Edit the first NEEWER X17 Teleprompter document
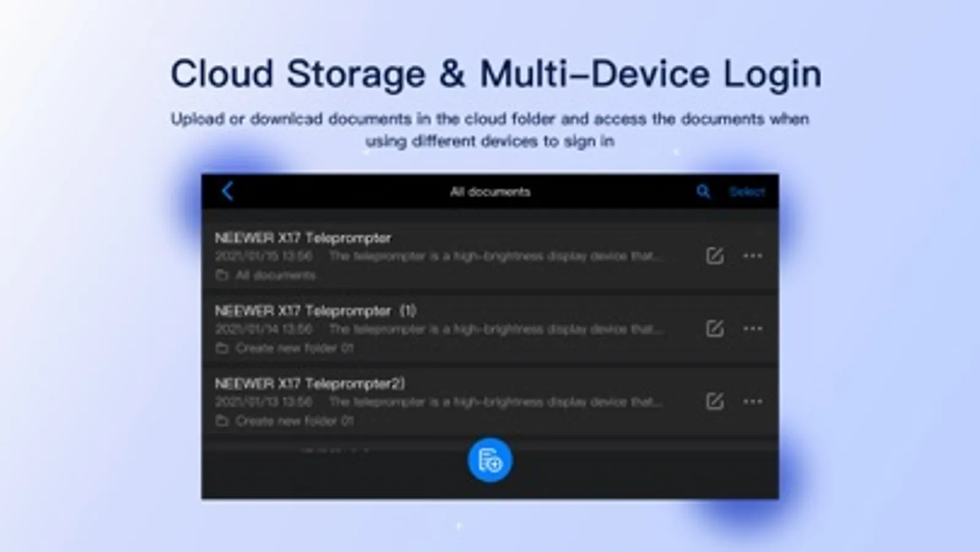The width and height of the screenshot is (980, 552). point(715,256)
